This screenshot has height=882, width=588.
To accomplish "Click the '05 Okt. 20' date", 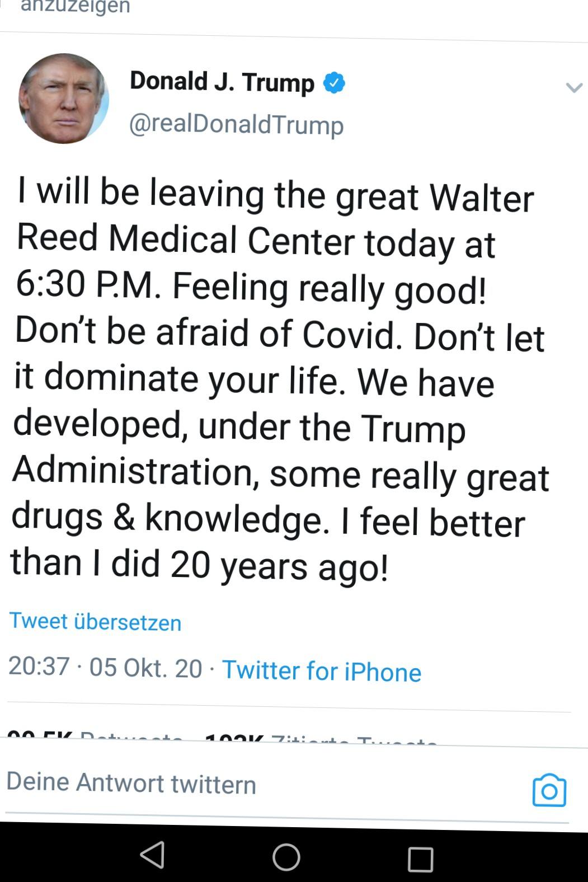I will pyautogui.click(x=145, y=668).
